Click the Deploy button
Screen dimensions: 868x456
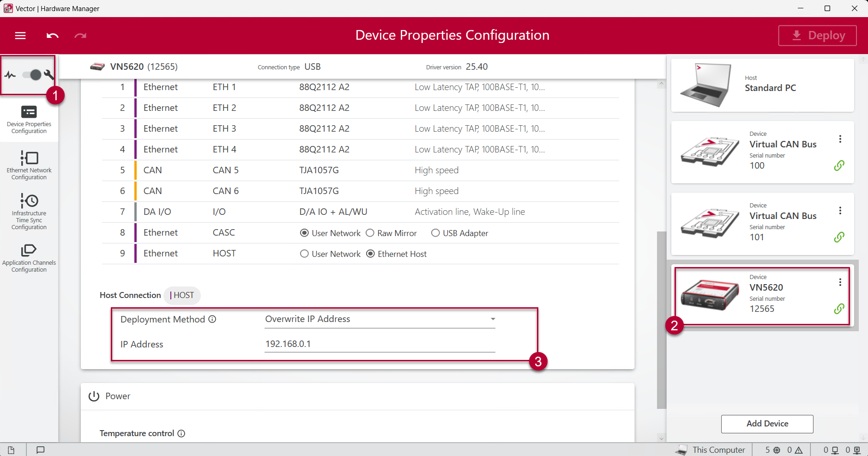pyautogui.click(x=817, y=36)
